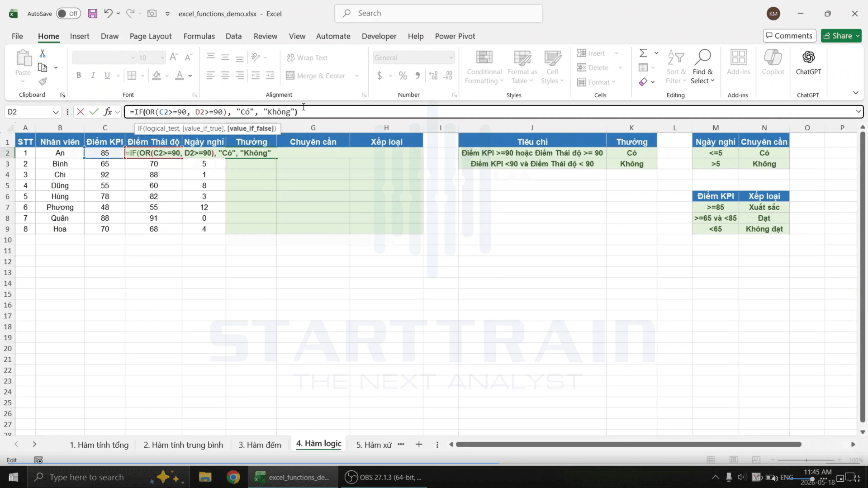Toggle Wrap Text

[307, 57]
